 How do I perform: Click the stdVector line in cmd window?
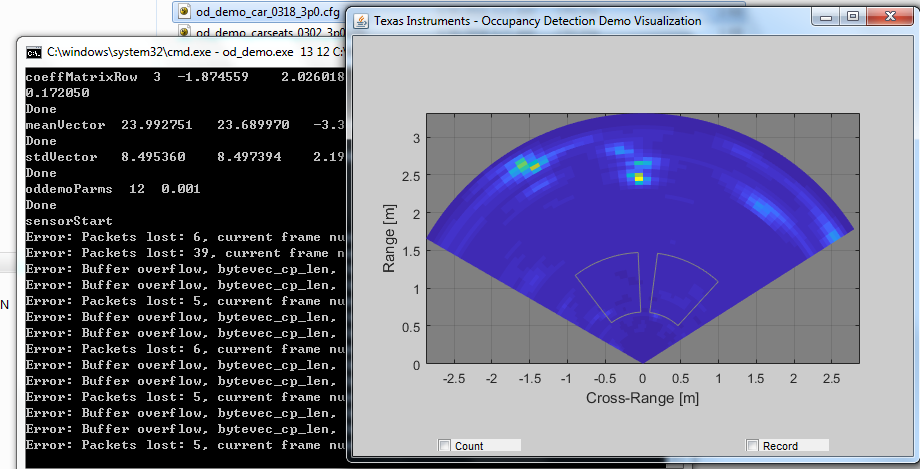coord(185,157)
